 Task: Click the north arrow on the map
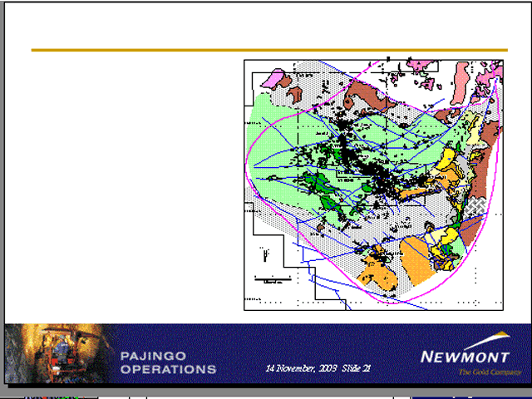coord(264,249)
